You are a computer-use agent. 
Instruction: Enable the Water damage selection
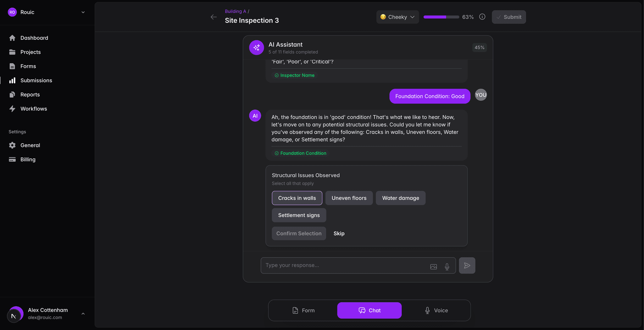401,198
